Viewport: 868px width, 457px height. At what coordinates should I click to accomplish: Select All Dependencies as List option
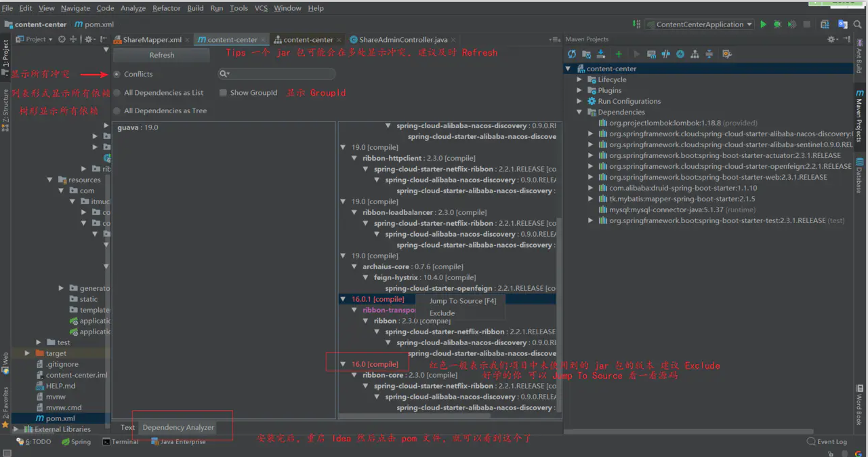coord(117,92)
